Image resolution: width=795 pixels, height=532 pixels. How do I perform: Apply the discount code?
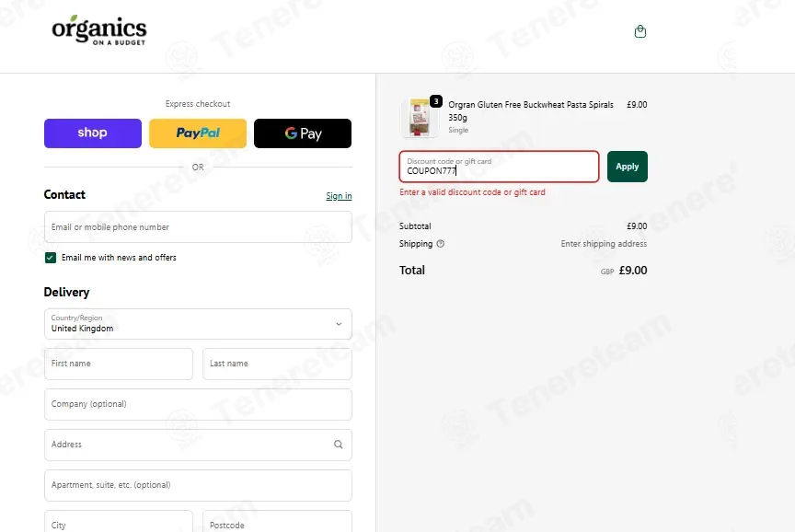pos(628,167)
